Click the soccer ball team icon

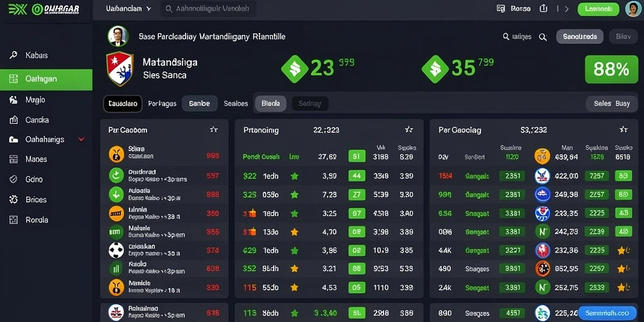coord(116,250)
